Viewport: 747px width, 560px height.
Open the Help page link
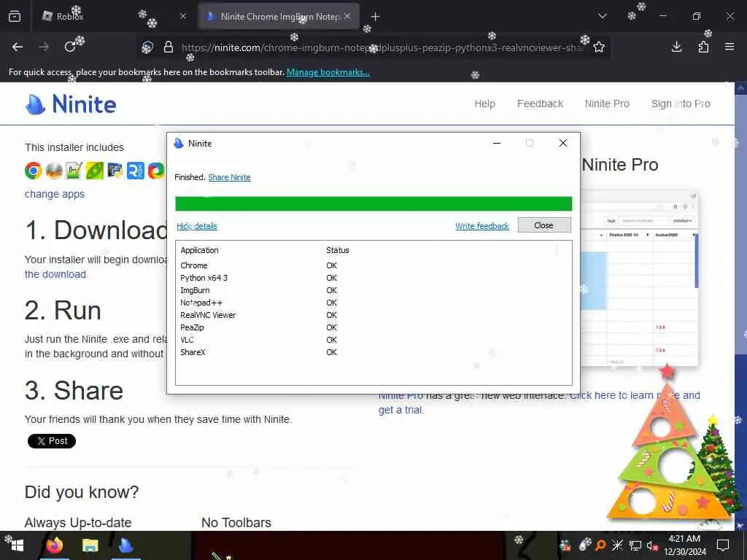pos(484,104)
